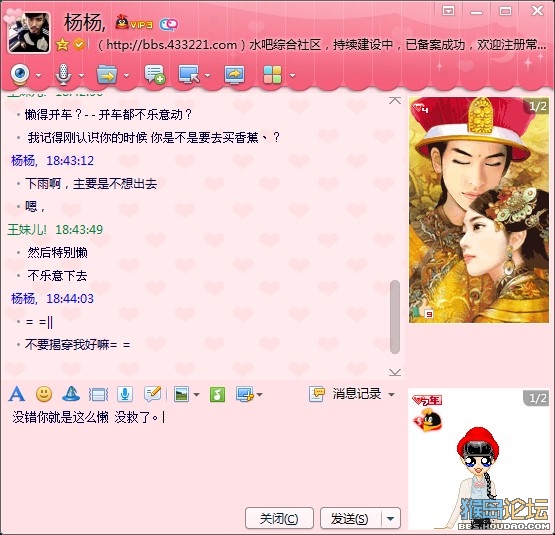The height and width of the screenshot is (535, 555).
Task: Send a window shake with film icon
Action: (x=98, y=394)
